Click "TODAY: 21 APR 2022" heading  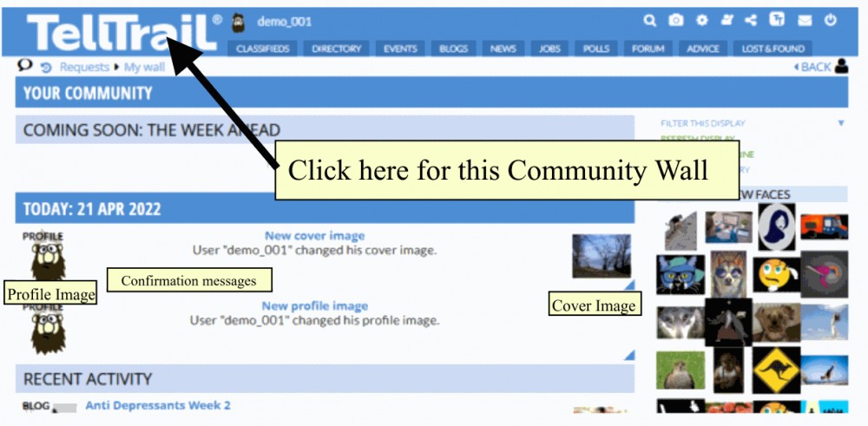point(92,209)
